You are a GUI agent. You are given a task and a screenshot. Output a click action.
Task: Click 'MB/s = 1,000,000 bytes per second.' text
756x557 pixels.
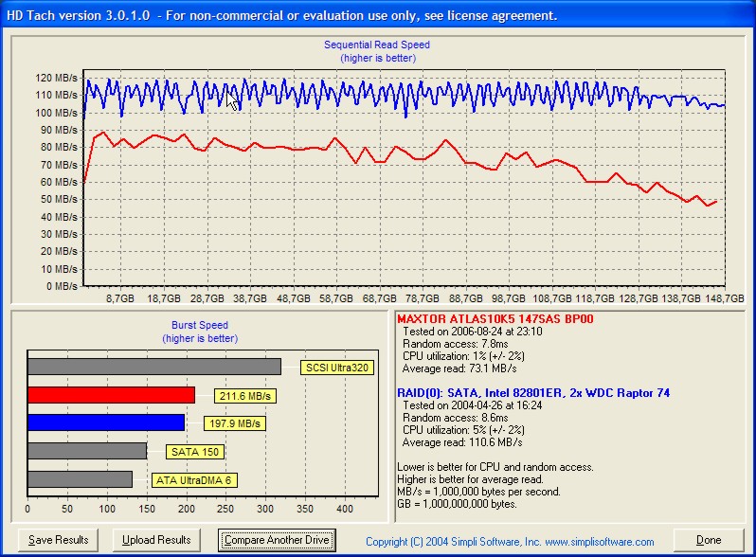(x=478, y=492)
